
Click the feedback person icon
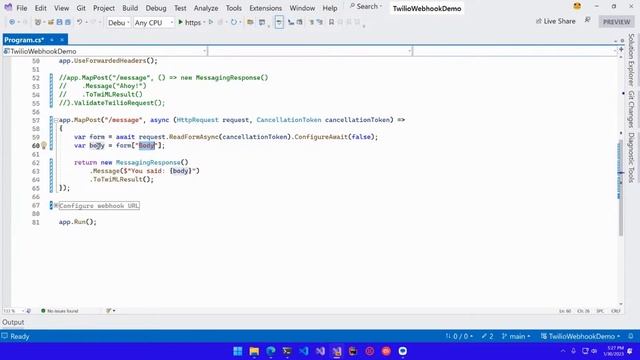[588, 20]
